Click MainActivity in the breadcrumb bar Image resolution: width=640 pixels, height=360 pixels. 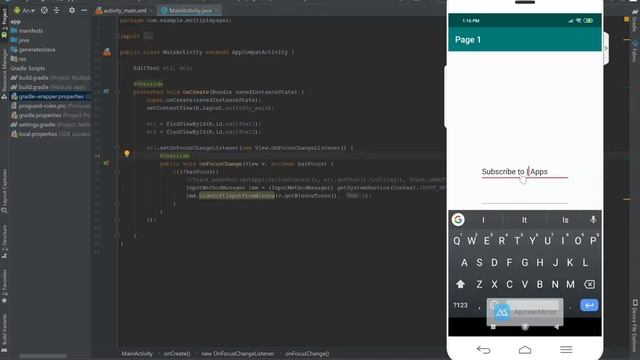click(x=137, y=353)
